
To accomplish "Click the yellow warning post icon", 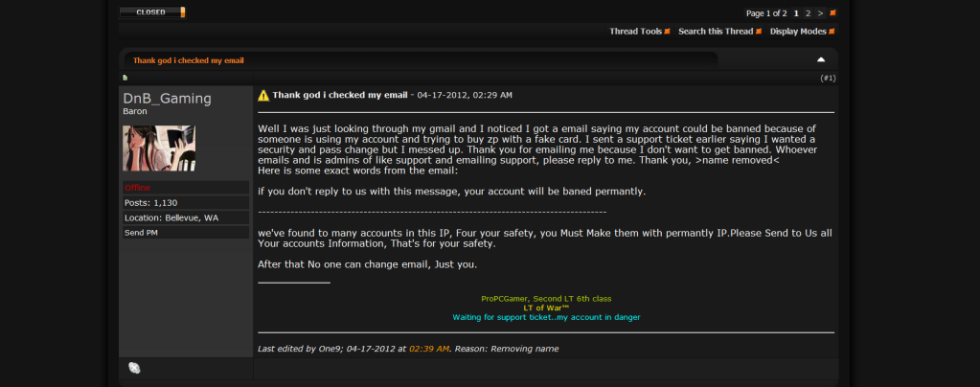I will pyautogui.click(x=263, y=95).
